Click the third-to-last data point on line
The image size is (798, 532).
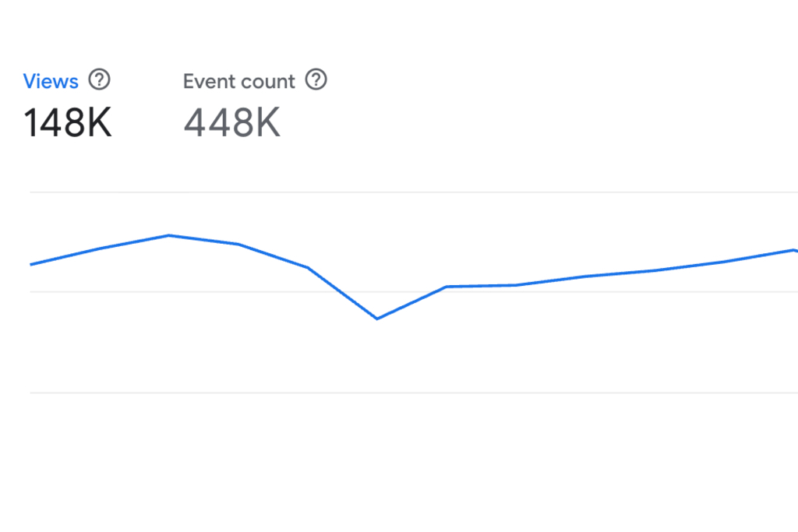pos(655,270)
